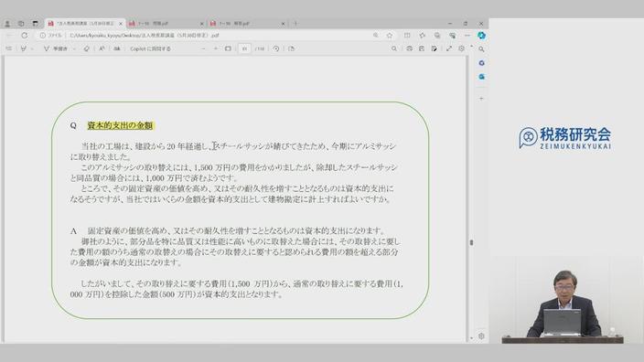Viewport: 644px width, 362px height.
Task: Select the PDF highlight tool
Action: click(x=24, y=48)
